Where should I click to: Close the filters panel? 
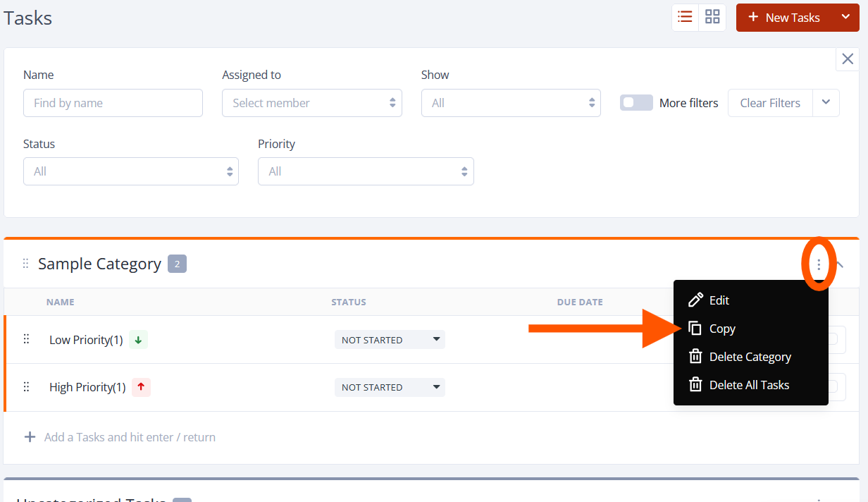coord(848,59)
